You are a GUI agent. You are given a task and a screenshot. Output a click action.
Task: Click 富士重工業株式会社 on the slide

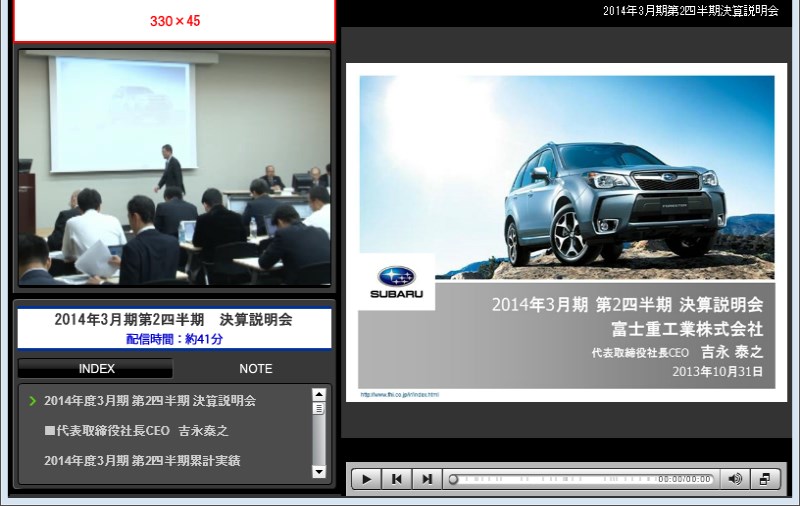tap(687, 328)
